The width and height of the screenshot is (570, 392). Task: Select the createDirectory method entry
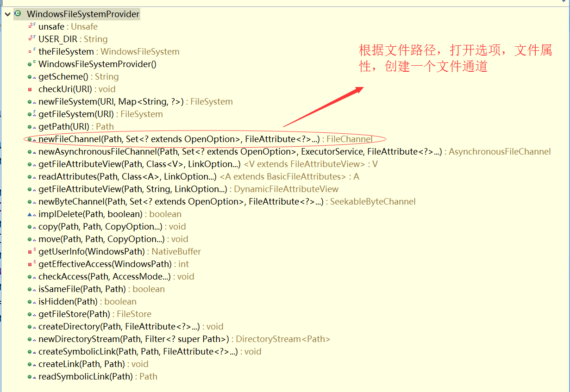(131, 327)
